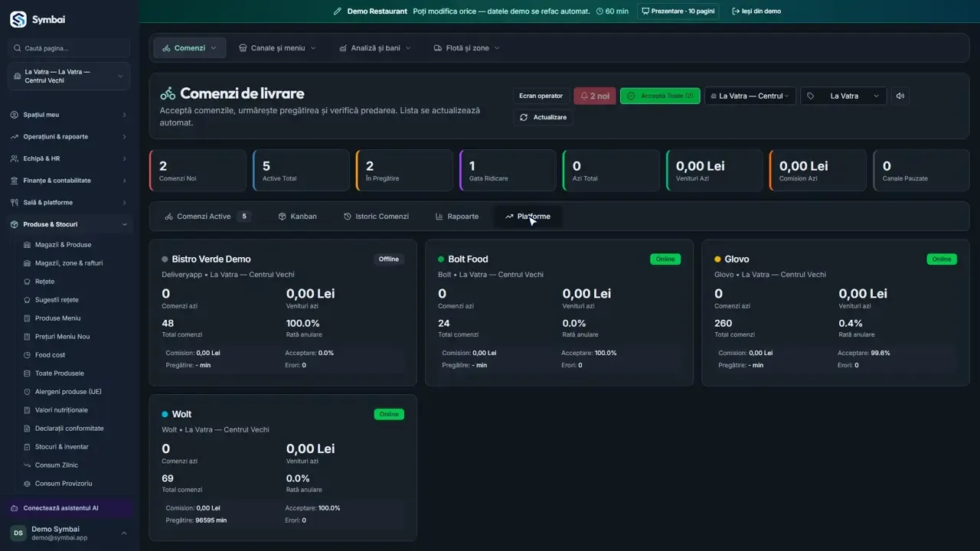Expand Operațiuni & rapoarte section
Viewport: 980px width, 551px height.
tap(69, 137)
